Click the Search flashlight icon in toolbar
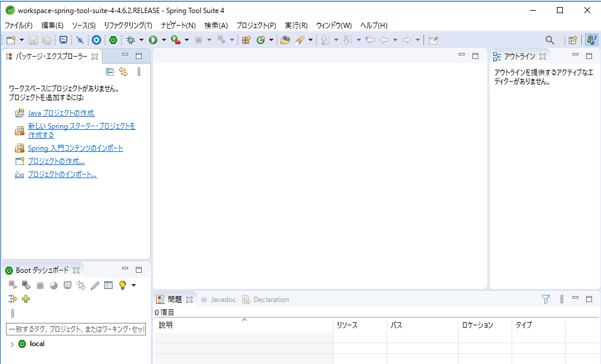Viewport: 601px width, 364px height. [x=300, y=40]
